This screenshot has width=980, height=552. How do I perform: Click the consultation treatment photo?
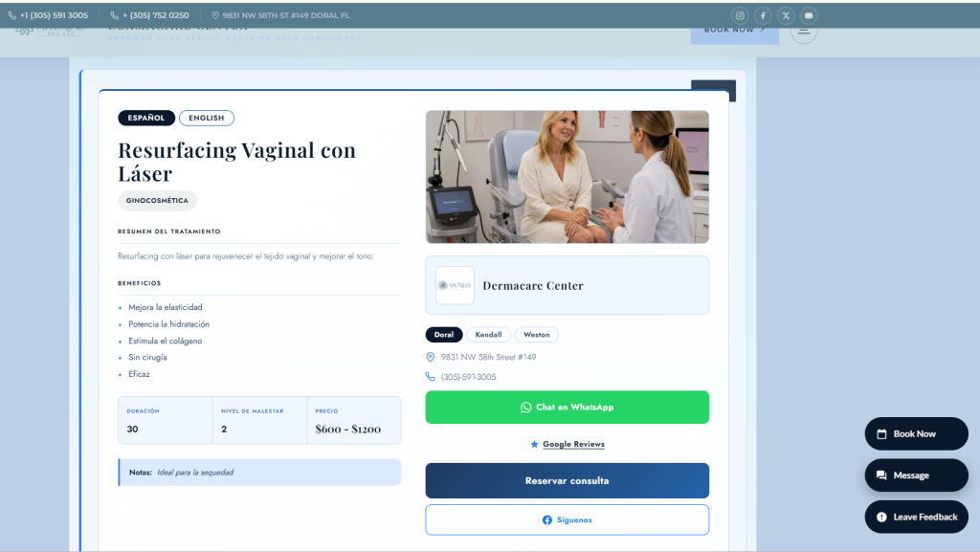(x=567, y=177)
